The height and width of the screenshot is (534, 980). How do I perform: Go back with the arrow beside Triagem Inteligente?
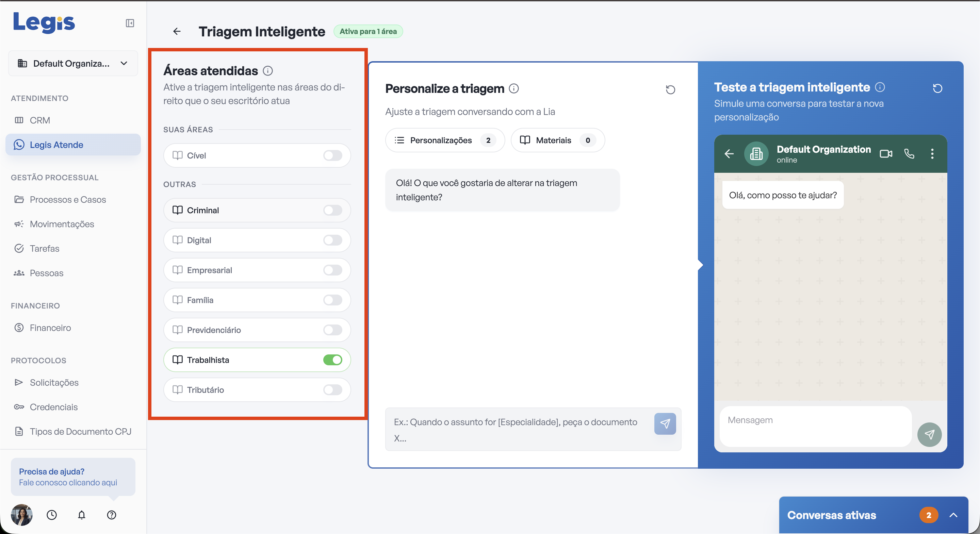(177, 31)
